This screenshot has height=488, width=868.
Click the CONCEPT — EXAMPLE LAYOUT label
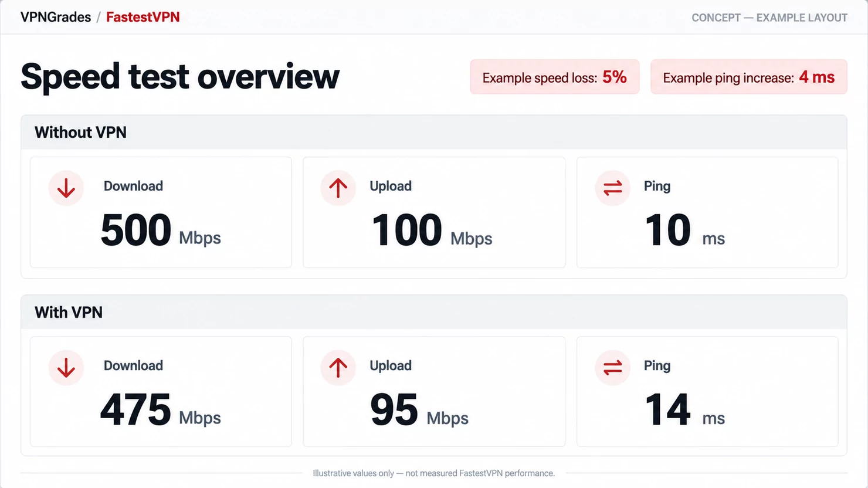[769, 18]
